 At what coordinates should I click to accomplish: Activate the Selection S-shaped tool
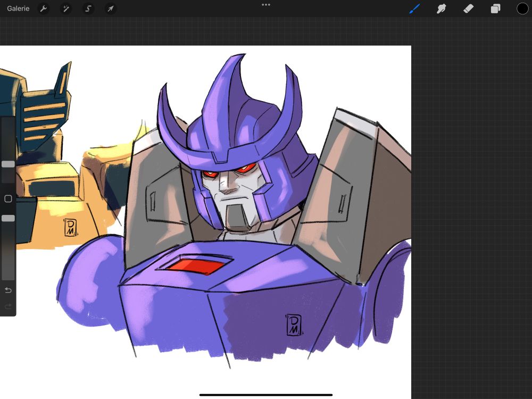coord(88,9)
